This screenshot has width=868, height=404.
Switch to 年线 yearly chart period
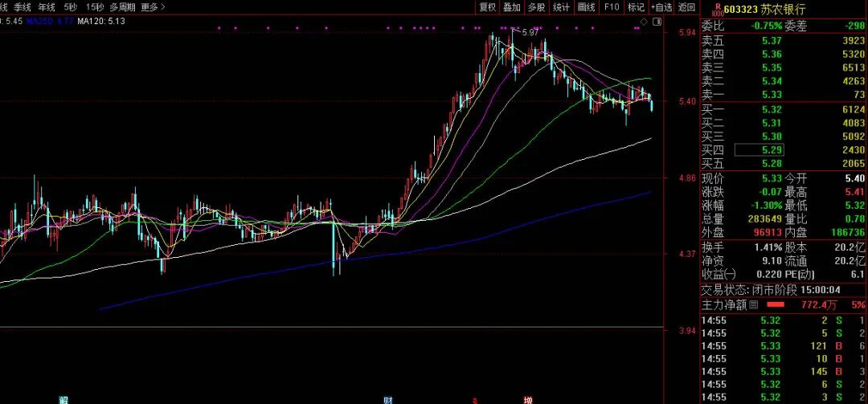(47, 7)
